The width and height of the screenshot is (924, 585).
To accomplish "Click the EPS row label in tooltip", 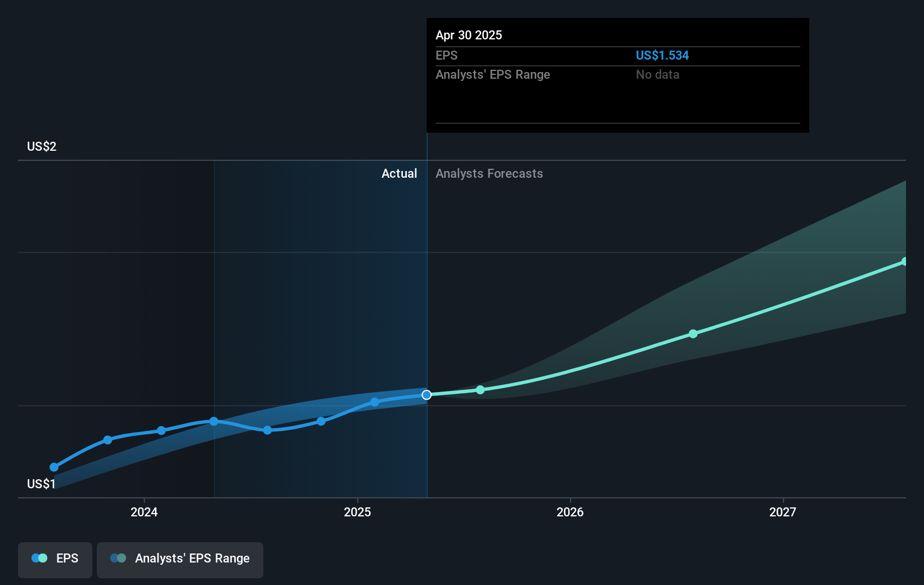I will [447, 56].
